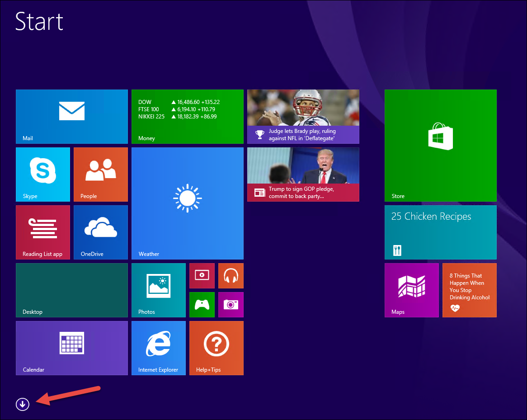Screen dimensions: 527x420
Task: Open the Mail tile
Action: click(72, 116)
